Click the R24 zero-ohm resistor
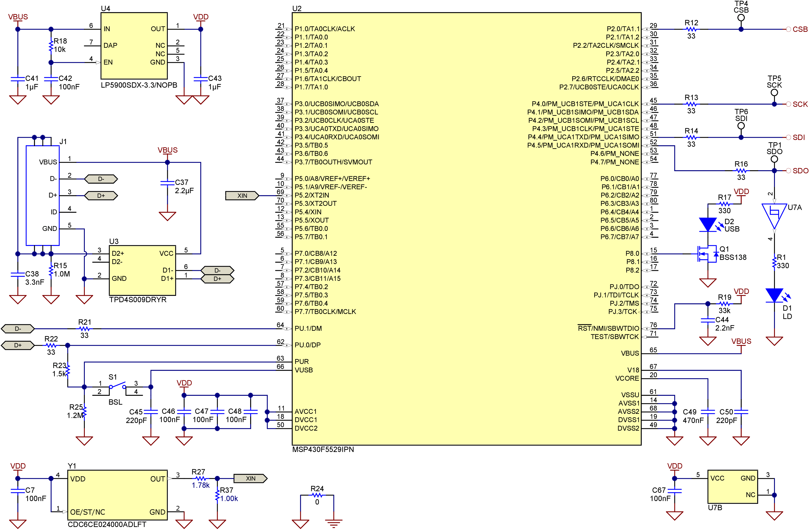Screen dimensions: 810x532 (x=317, y=495)
